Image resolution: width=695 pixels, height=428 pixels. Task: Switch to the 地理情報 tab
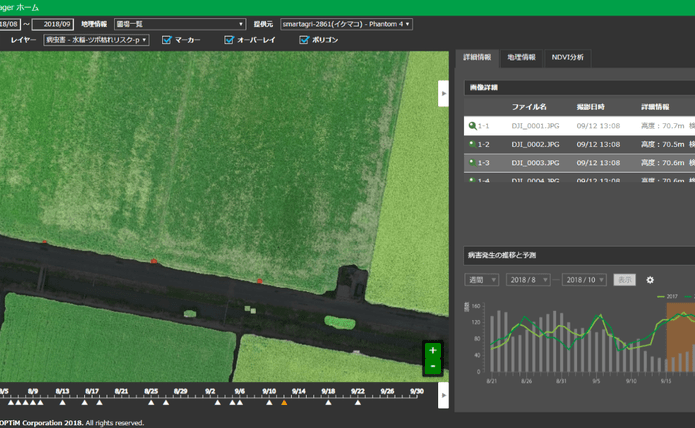tap(522, 58)
